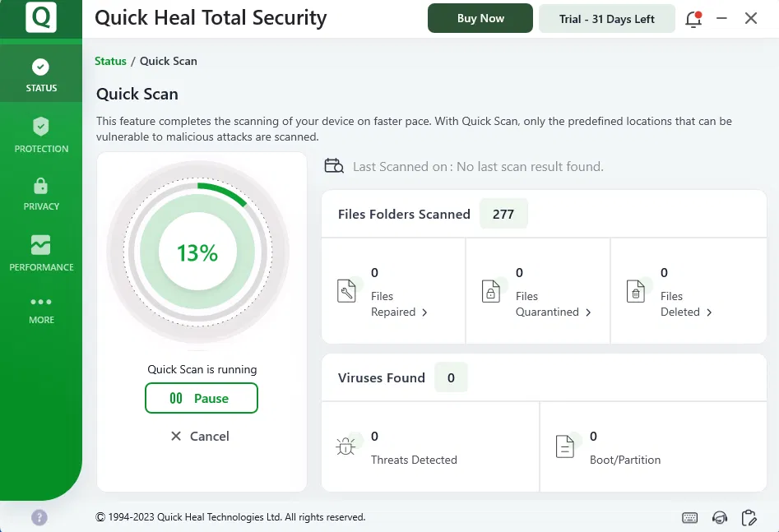Pause the running Quick Scan

pos(202,398)
